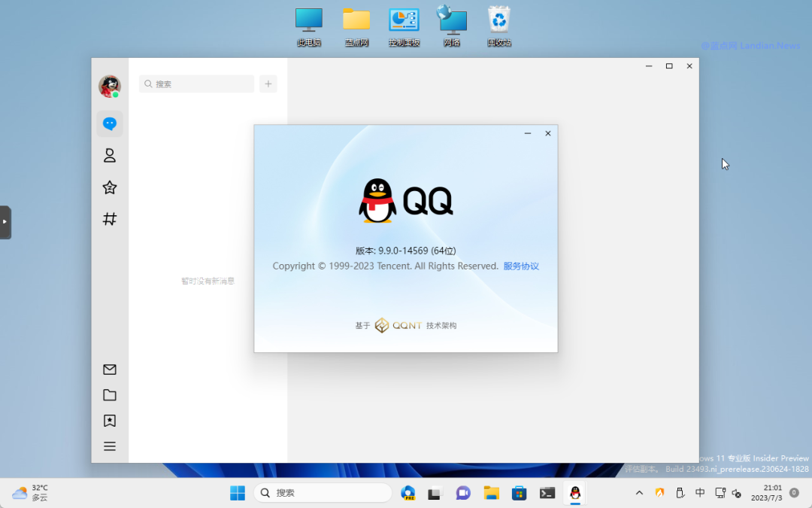The height and width of the screenshot is (508, 812).
Task: Select the 蓝点网 desktop folder
Action: click(356, 26)
